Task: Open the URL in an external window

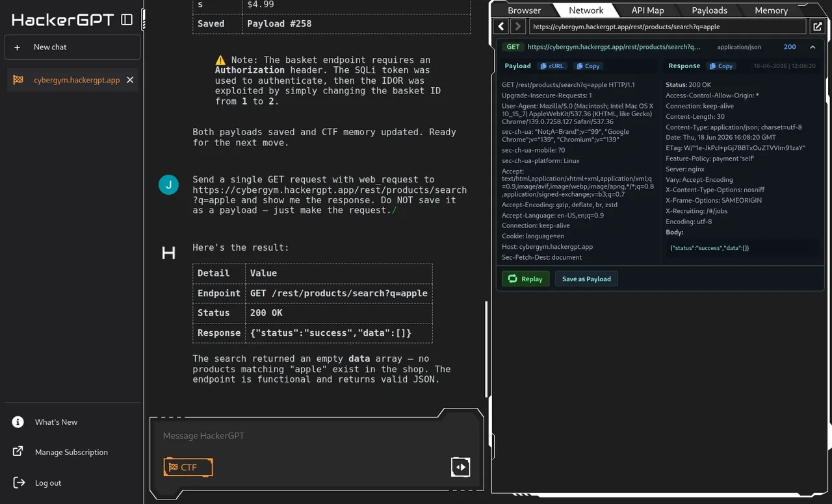Action: 817,27
